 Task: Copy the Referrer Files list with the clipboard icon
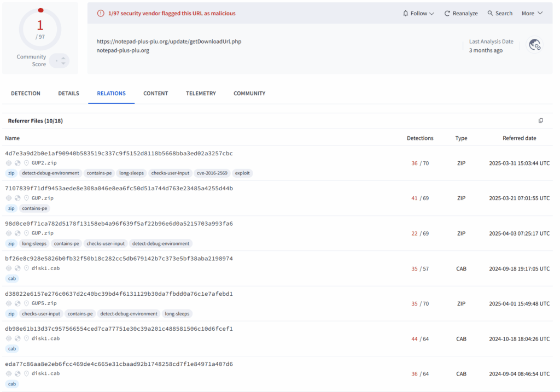pyautogui.click(x=541, y=121)
